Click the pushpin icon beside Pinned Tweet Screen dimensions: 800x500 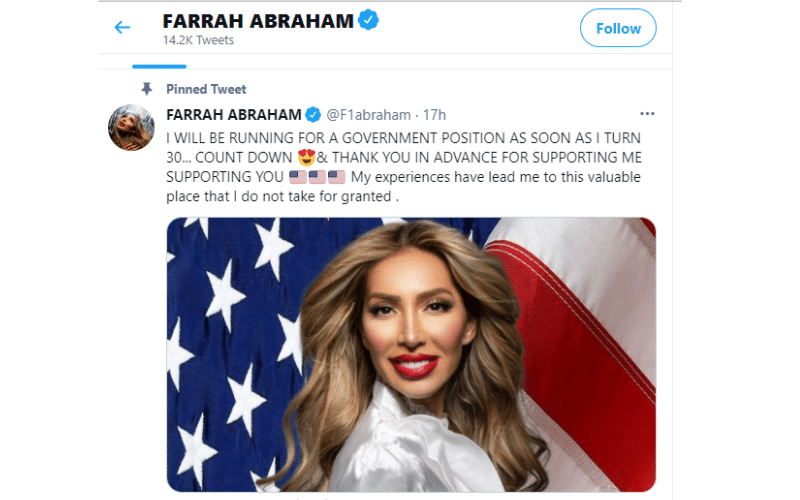(147, 89)
